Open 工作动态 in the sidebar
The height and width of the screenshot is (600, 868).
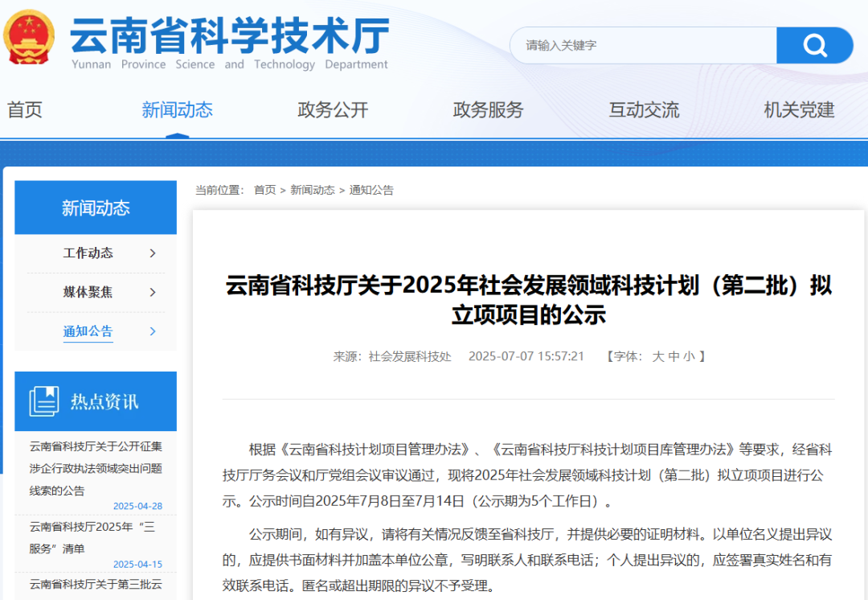point(88,253)
